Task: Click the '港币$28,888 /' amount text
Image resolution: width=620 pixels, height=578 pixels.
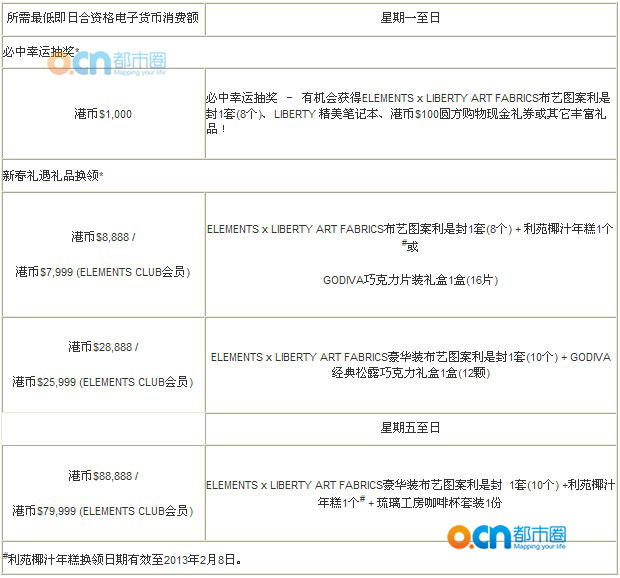Action: [103, 347]
